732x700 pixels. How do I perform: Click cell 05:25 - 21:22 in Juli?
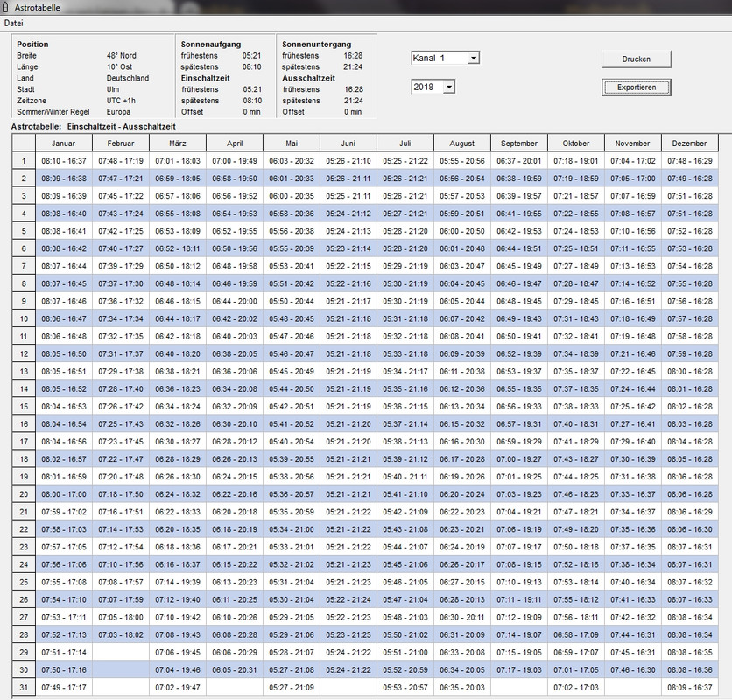tap(405, 161)
